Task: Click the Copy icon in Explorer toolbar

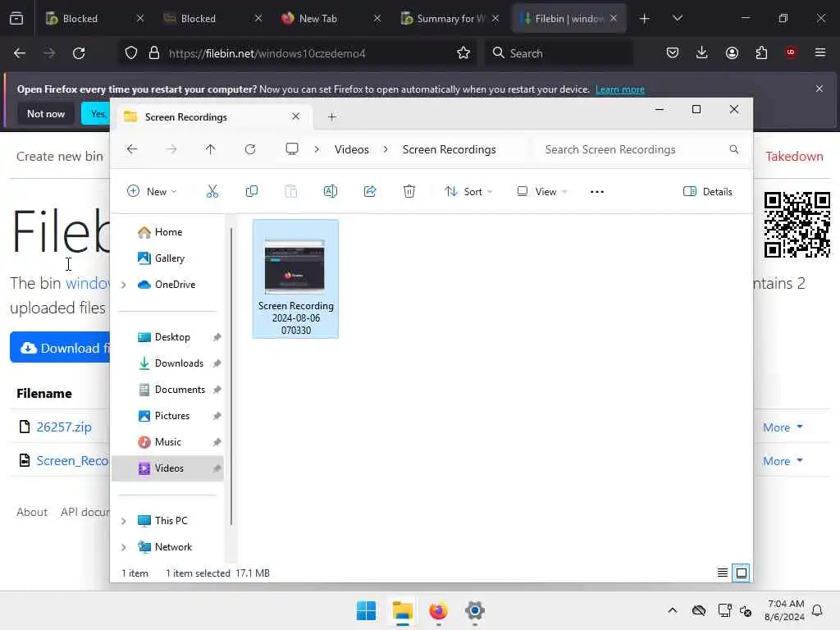Action: point(251,191)
